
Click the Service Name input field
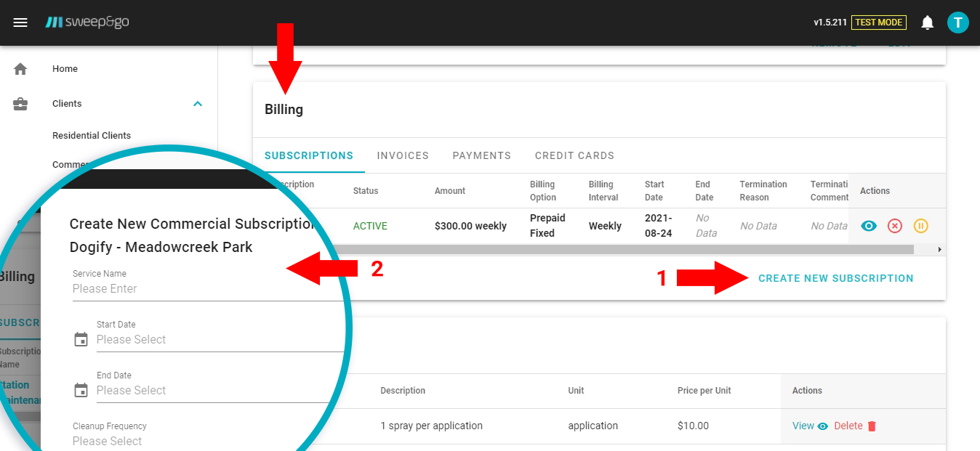(x=196, y=288)
